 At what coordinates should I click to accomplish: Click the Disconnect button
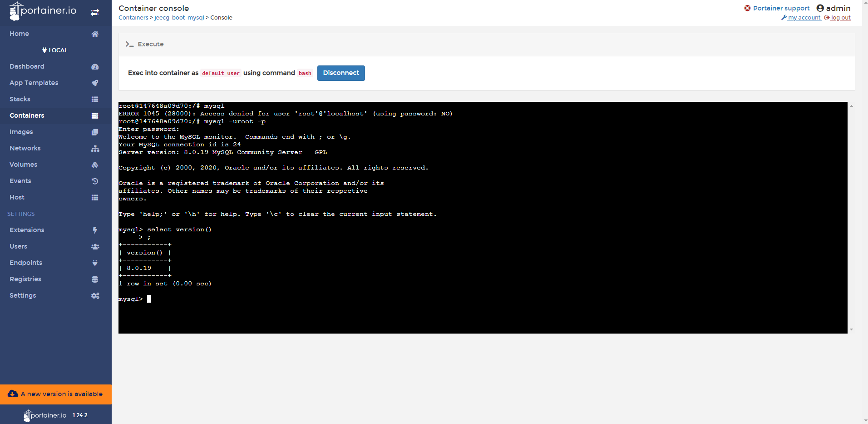coord(341,73)
